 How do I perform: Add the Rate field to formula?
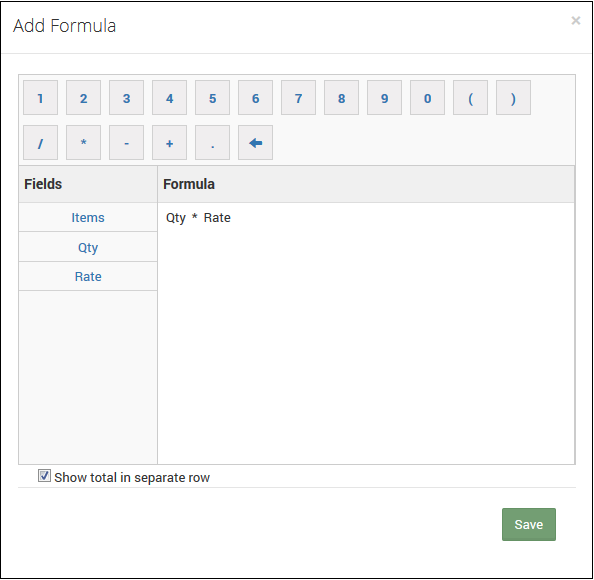[x=88, y=277]
